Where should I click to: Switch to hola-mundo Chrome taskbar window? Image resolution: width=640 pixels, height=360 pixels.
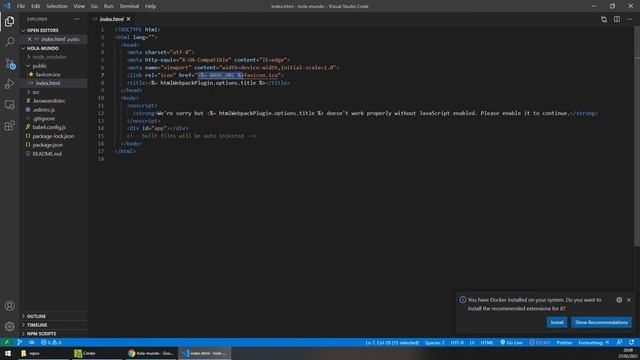pos(151,353)
